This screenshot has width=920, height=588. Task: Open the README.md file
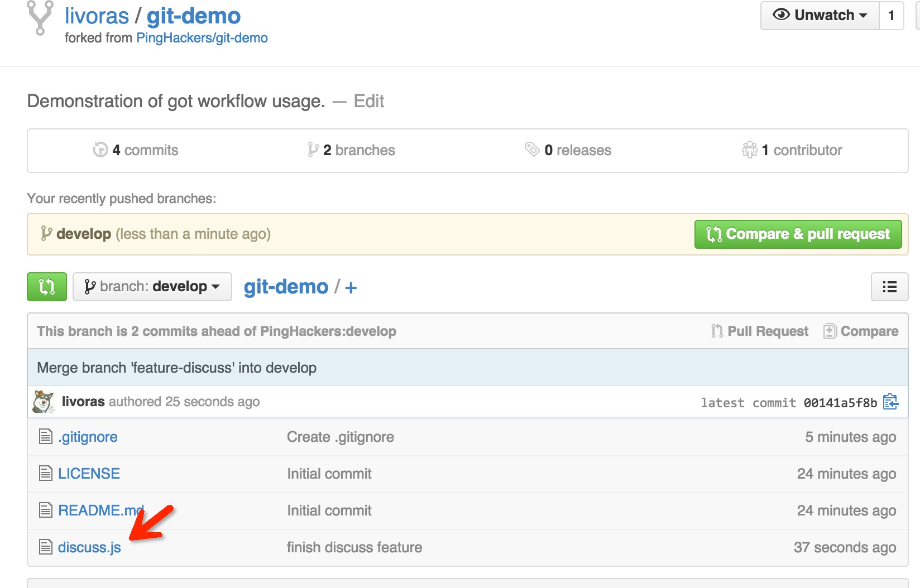point(101,510)
